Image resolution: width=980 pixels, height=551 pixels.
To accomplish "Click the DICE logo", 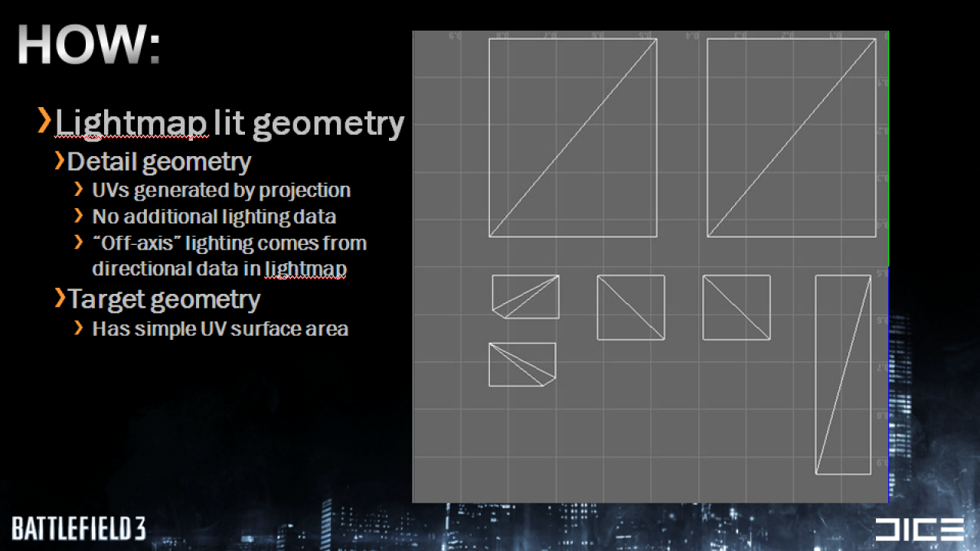I will 920,529.
